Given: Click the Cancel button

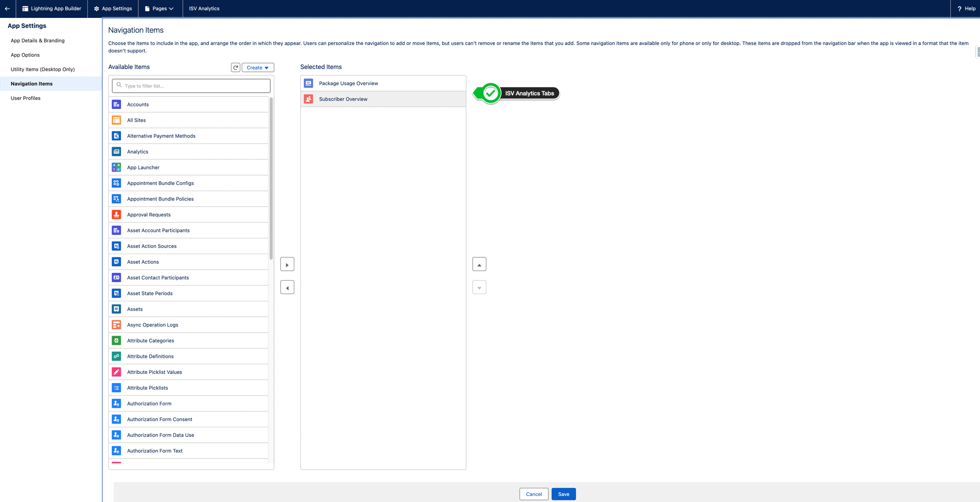Looking at the screenshot, I should (x=534, y=494).
